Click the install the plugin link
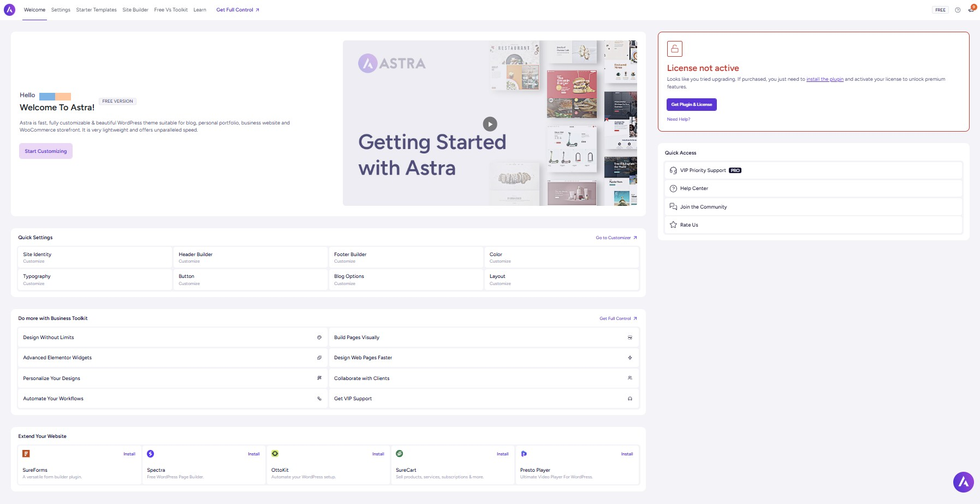This screenshot has width=980, height=504. click(825, 79)
